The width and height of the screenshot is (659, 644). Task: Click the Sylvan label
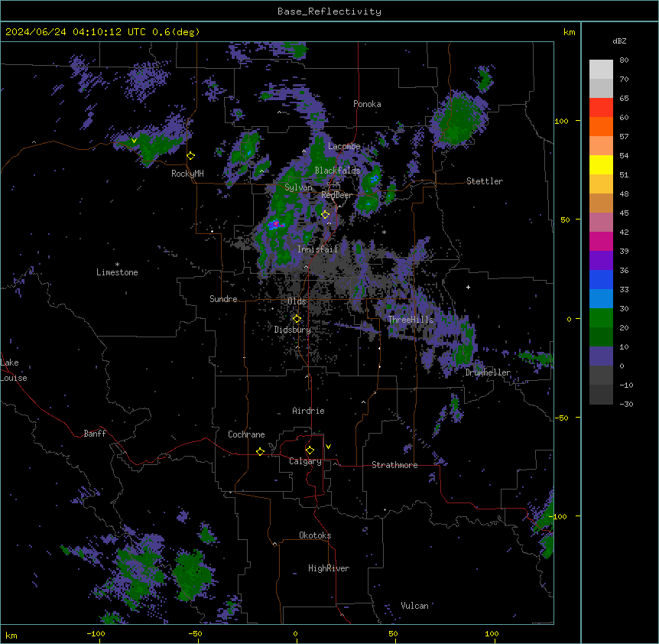(298, 187)
